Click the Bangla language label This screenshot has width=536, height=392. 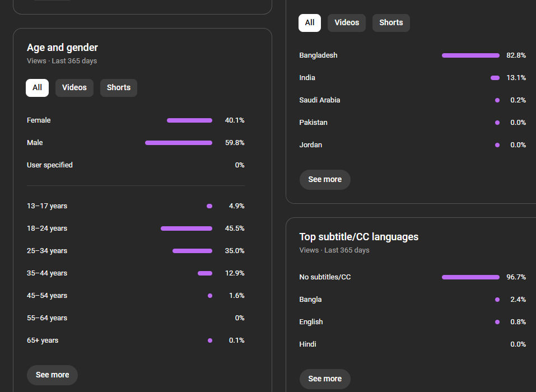click(x=310, y=300)
